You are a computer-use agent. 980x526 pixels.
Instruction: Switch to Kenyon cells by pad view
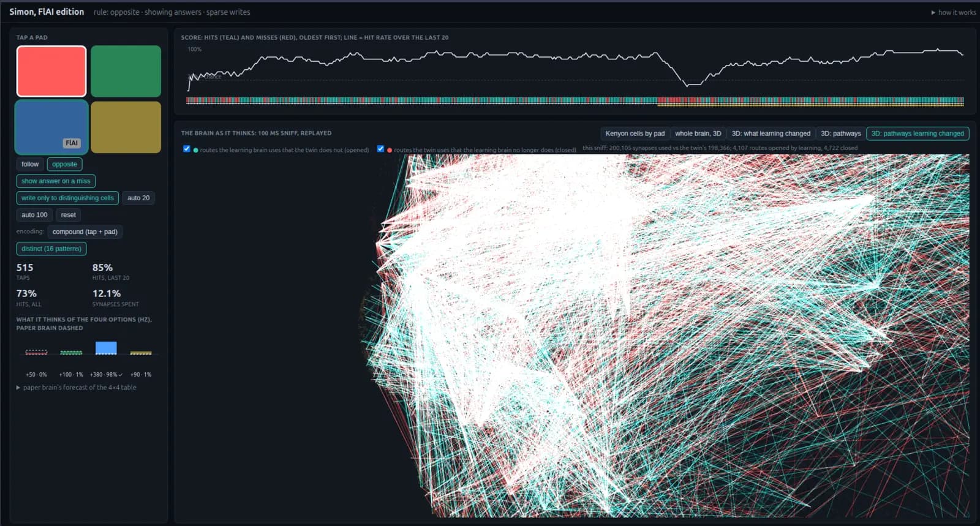click(635, 133)
